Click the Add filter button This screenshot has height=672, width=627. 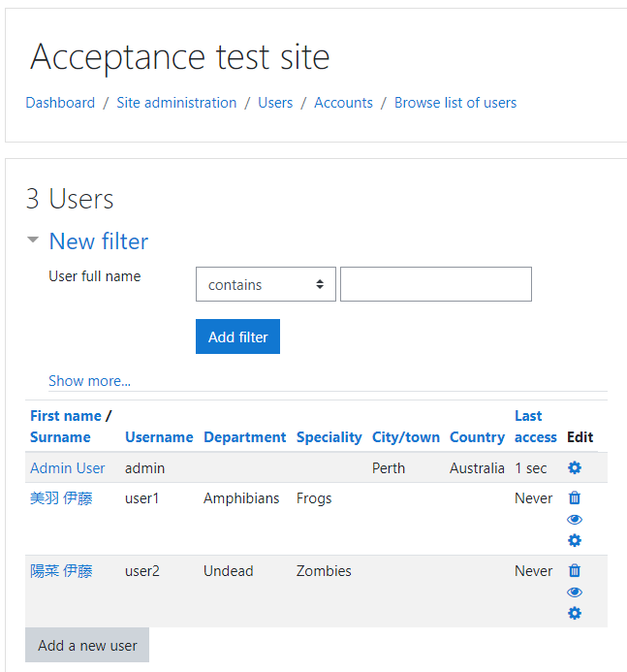click(237, 336)
